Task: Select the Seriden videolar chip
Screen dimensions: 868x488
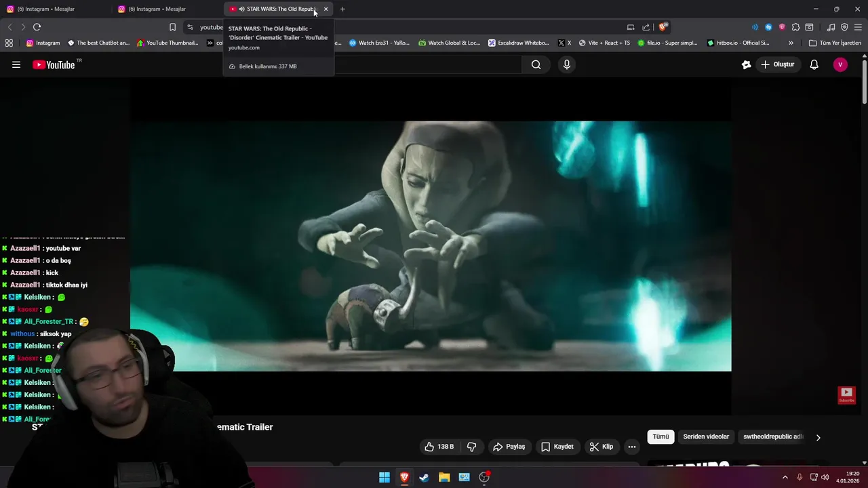Action: point(706,437)
